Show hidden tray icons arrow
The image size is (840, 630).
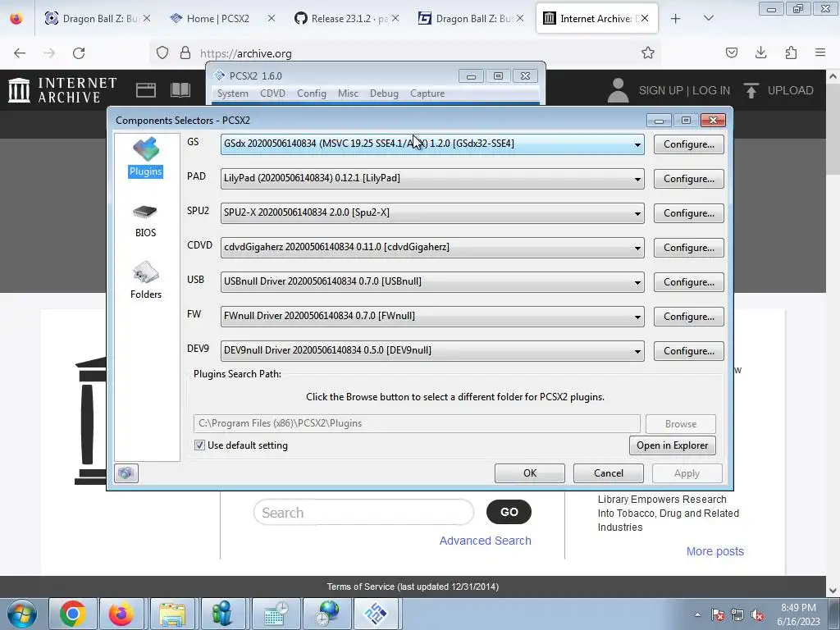click(697, 614)
